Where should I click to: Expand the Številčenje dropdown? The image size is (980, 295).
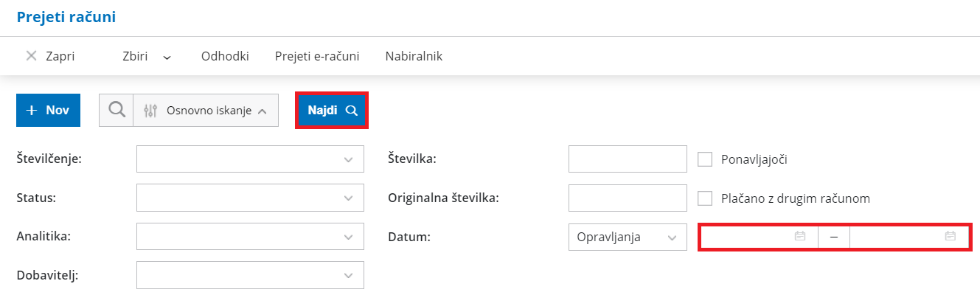pos(348,159)
